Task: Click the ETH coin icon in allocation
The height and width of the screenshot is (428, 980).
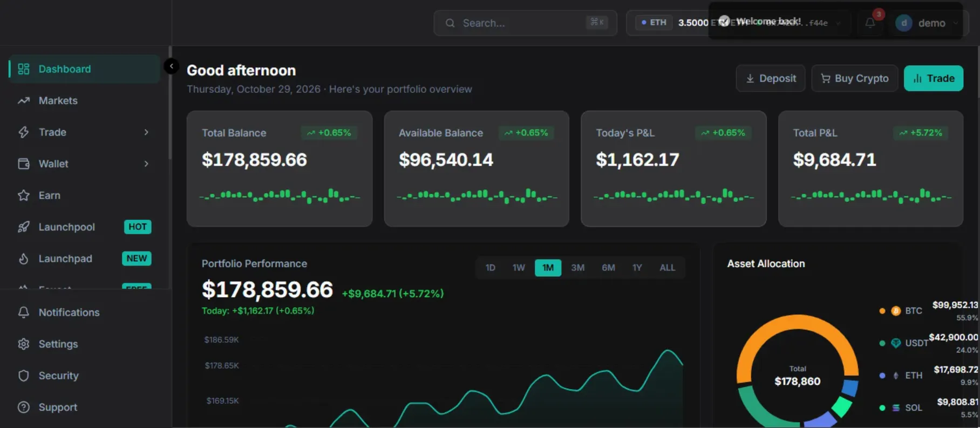Action: tap(896, 376)
